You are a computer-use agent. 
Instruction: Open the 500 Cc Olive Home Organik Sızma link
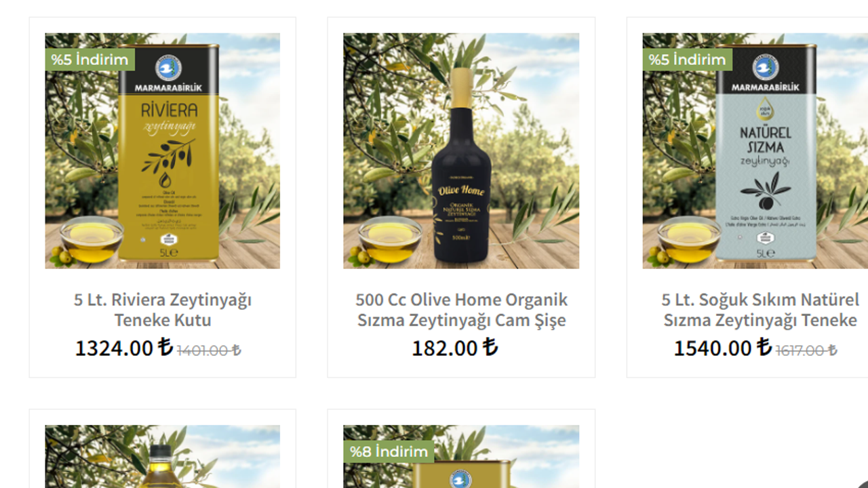[461, 309]
